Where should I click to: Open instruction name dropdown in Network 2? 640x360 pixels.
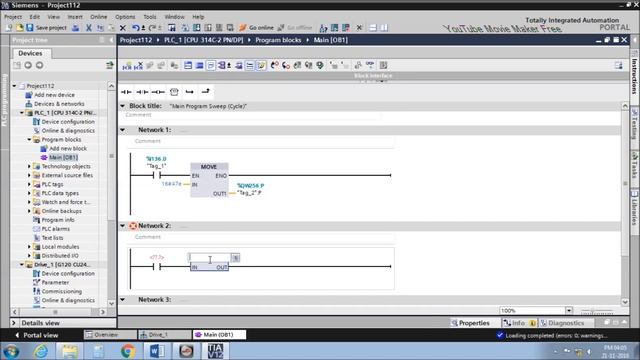pos(236,258)
